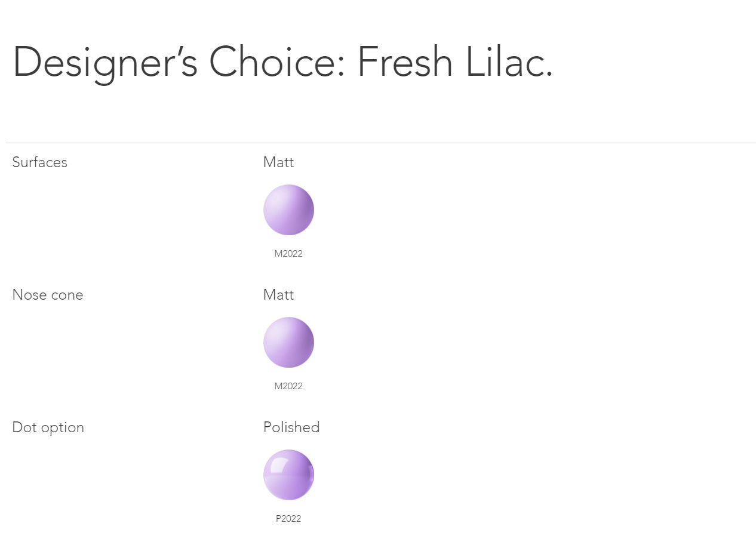Viewport: 756px width, 548px height.
Task: Click the M2022 code under Surfaces swatch
Action: [x=288, y=254]
